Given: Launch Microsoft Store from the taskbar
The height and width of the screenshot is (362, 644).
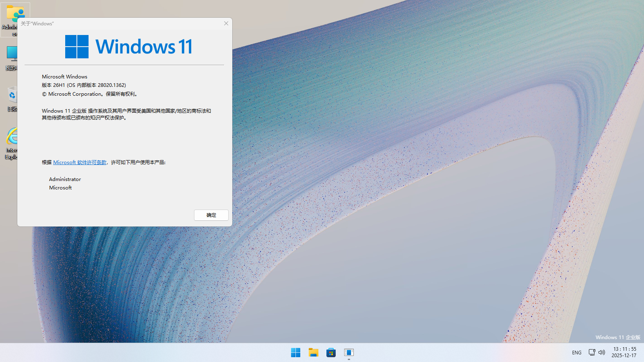Looking at the screenshot, I should (x=331, y=352).
